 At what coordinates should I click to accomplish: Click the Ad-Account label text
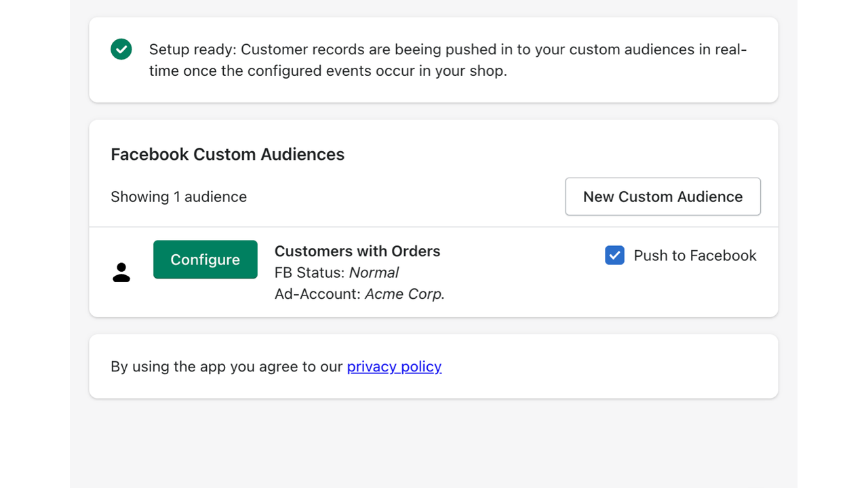pos(317,294)
